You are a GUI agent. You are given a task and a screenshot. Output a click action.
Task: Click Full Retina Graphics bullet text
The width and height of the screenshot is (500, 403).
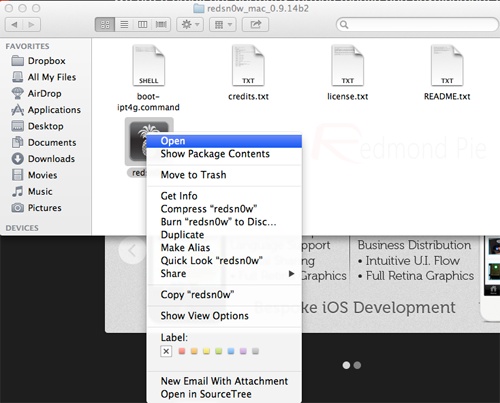coord(416,276)
